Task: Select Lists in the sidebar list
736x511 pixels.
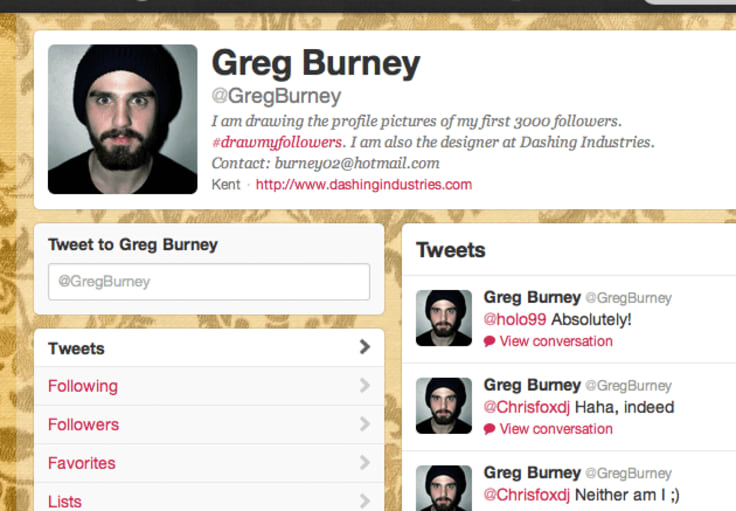Action: 209,497
